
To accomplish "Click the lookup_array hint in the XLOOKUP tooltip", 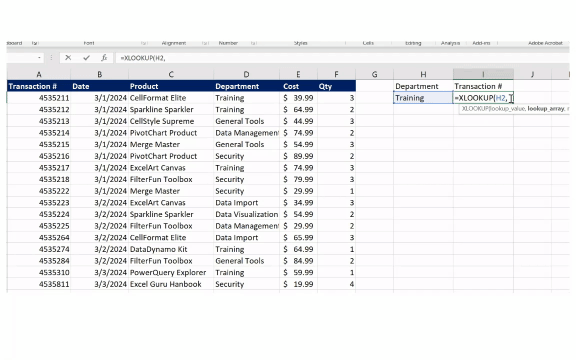I will pos(546,109).
